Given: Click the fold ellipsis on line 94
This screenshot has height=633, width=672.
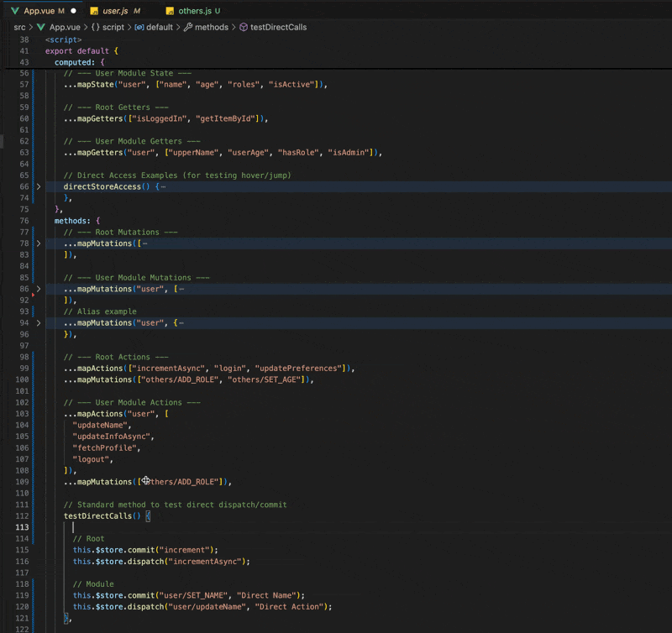Looking at the screenshot, I should [181, 323].
